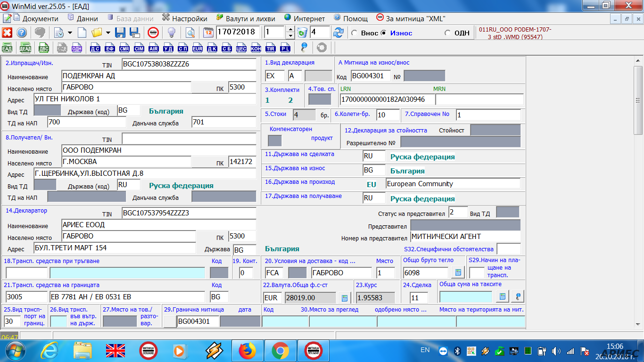Click the magnifier print preview icon
This screenshot has width=644, height=362.
(190, 33)
